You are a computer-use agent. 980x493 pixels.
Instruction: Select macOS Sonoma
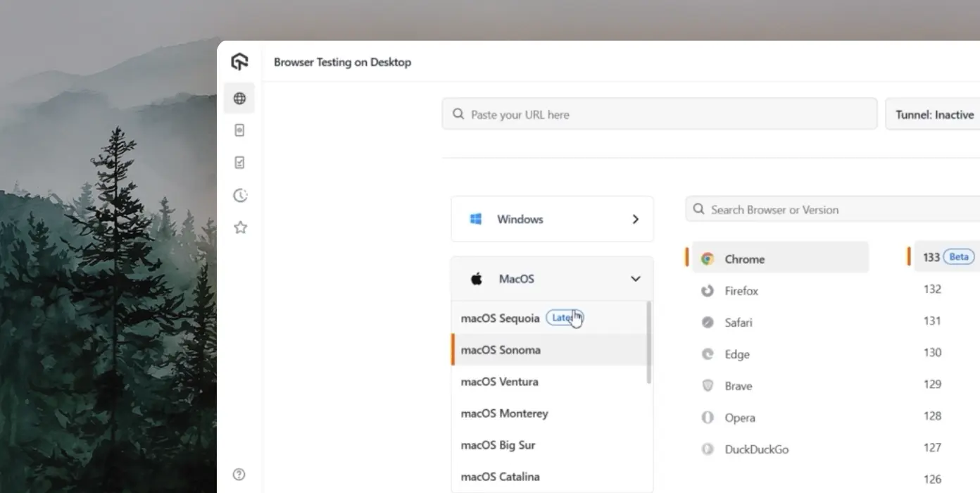point(551,350)
